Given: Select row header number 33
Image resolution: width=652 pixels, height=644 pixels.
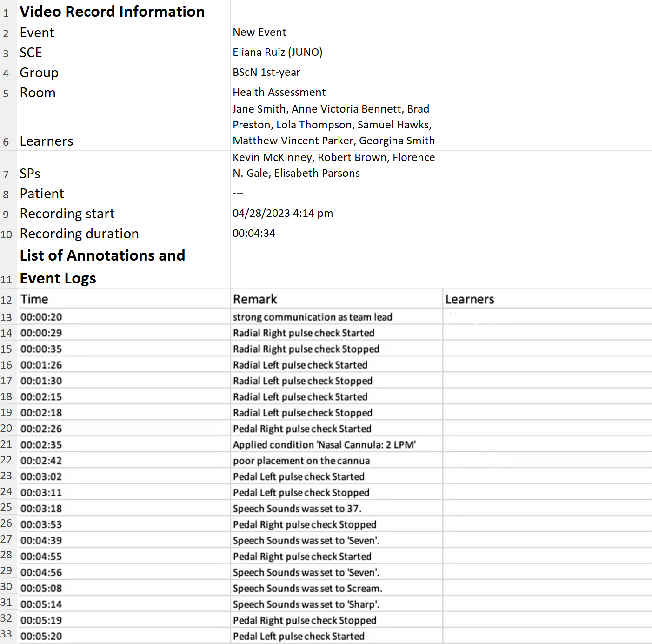Looking at the screenshot, I should click(x=6, y=634).
